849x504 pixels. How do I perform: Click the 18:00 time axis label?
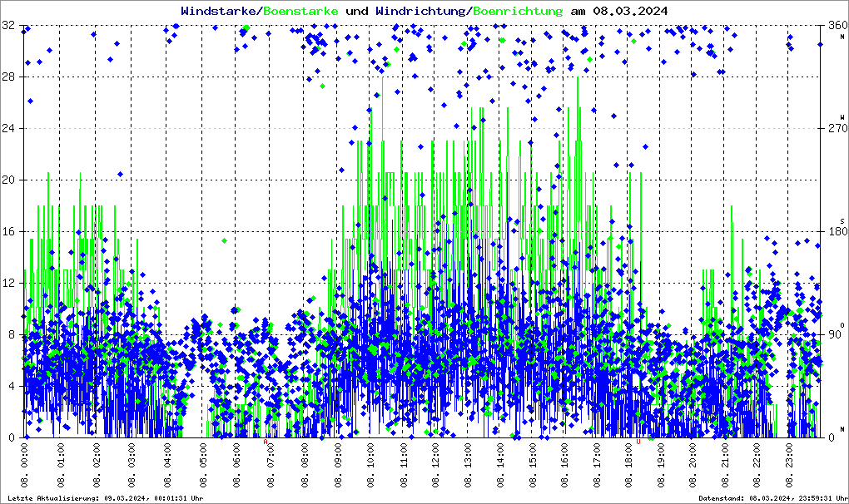click(628, 465)
